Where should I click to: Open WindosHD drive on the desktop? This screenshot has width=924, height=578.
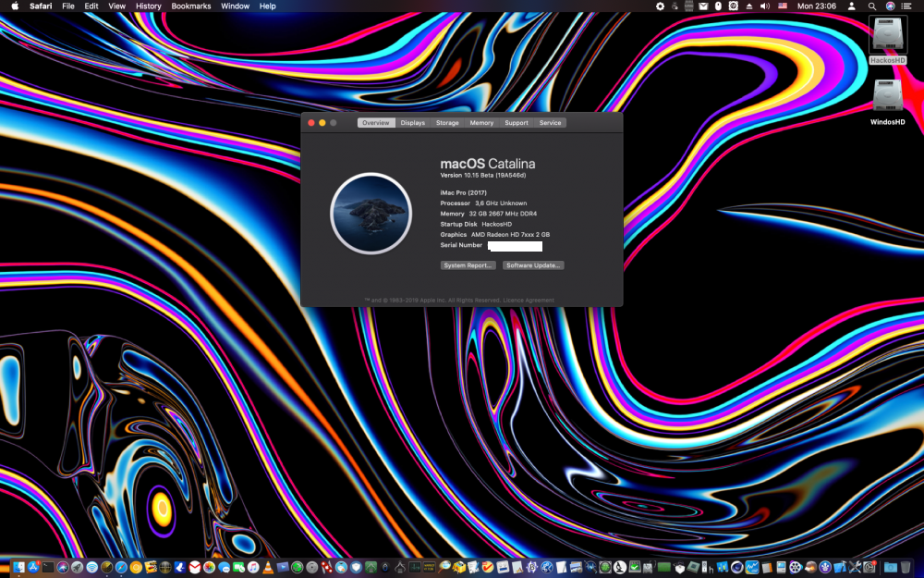click(x=887, y=102)
